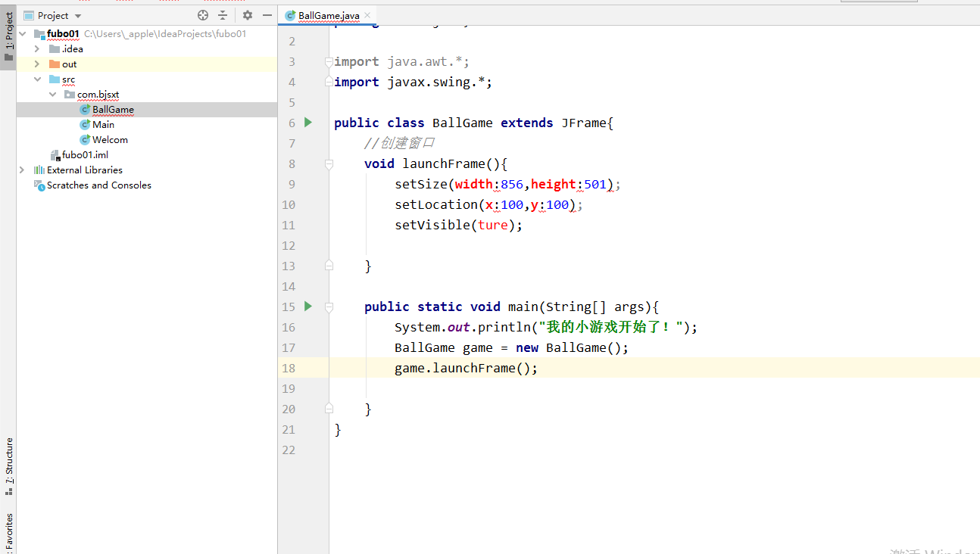Click the Scratches and Consoles icon
This screenshot has height=554, width=980.
click(39, 185)
